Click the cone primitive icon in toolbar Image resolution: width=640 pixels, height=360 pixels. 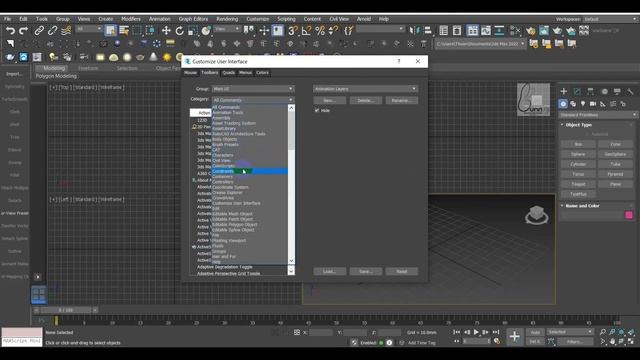(153, 57)
